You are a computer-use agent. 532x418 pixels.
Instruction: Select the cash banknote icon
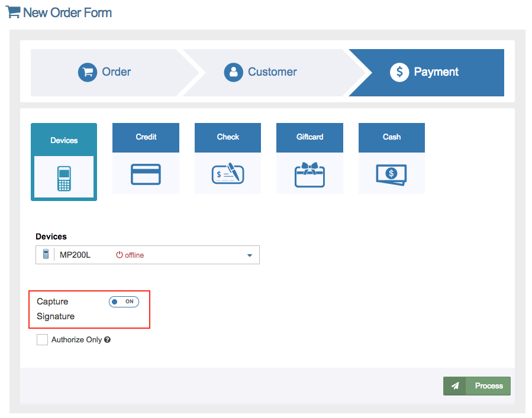tap(391, 174)
